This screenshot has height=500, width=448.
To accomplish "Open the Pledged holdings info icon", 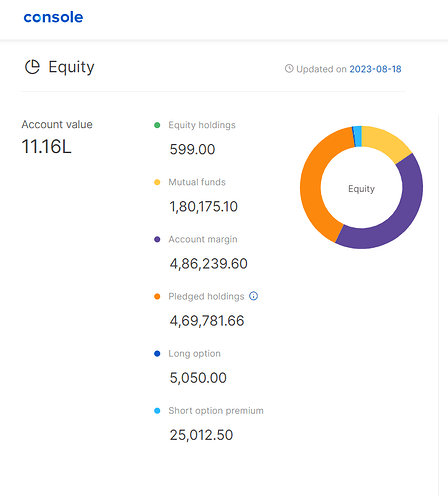I will tap(253, 296).
